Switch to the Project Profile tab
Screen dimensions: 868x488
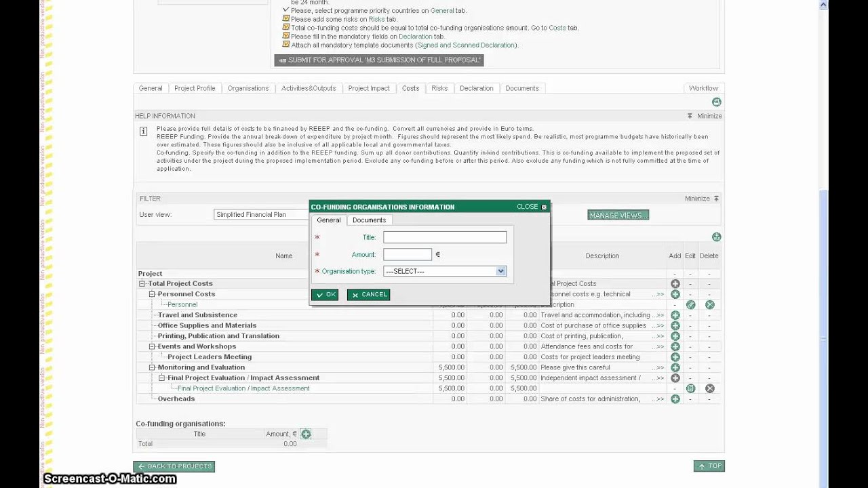tap(195, 89)
